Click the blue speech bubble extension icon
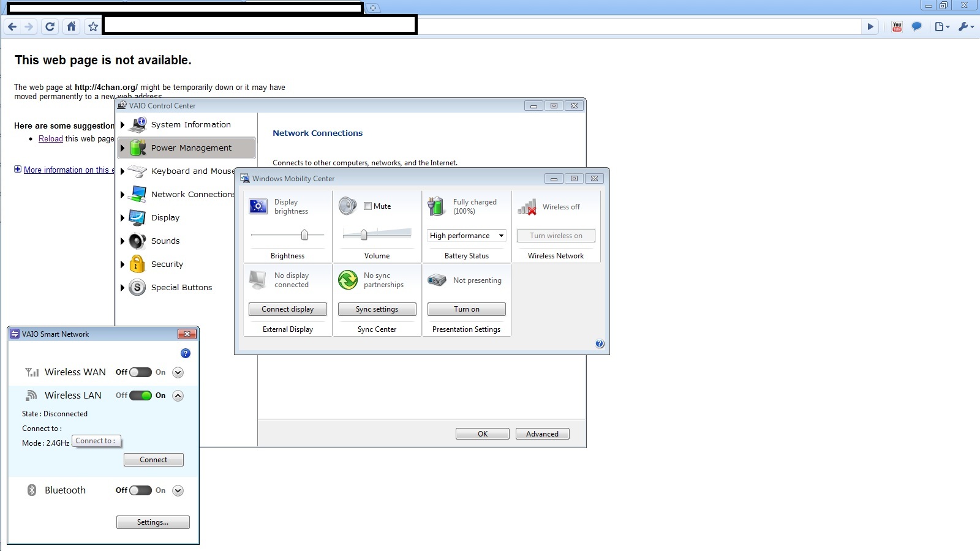The height and width of the screenshot is (551, 980). point(917,27)
